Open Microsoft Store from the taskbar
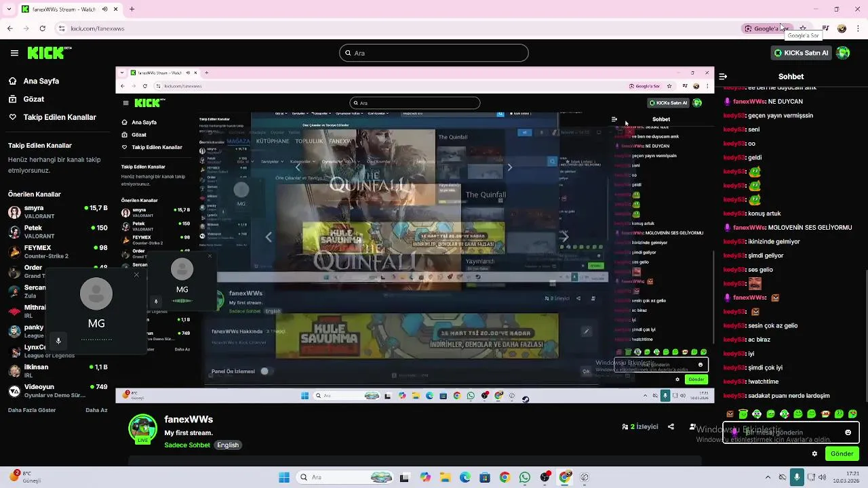The height and width of the screenshot is (488, 868). pyautogui.click(x=485, y=477)
